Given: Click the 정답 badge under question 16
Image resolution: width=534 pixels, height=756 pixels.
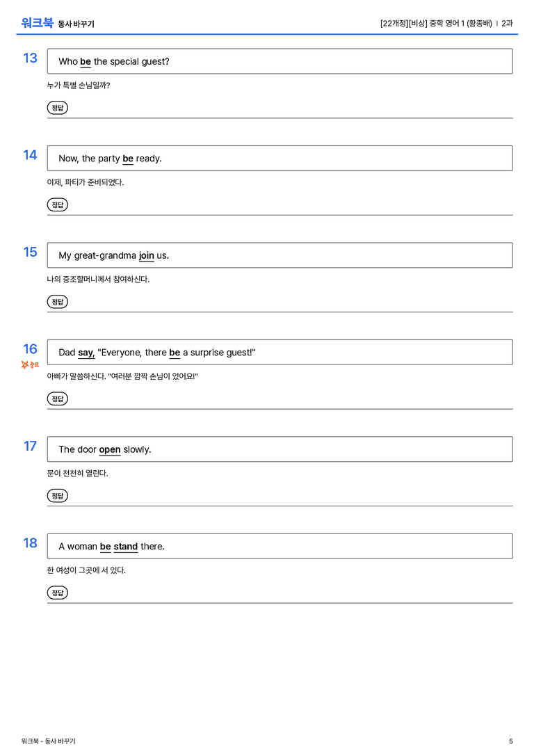Looking at the screenshot, I should (57, 399).
